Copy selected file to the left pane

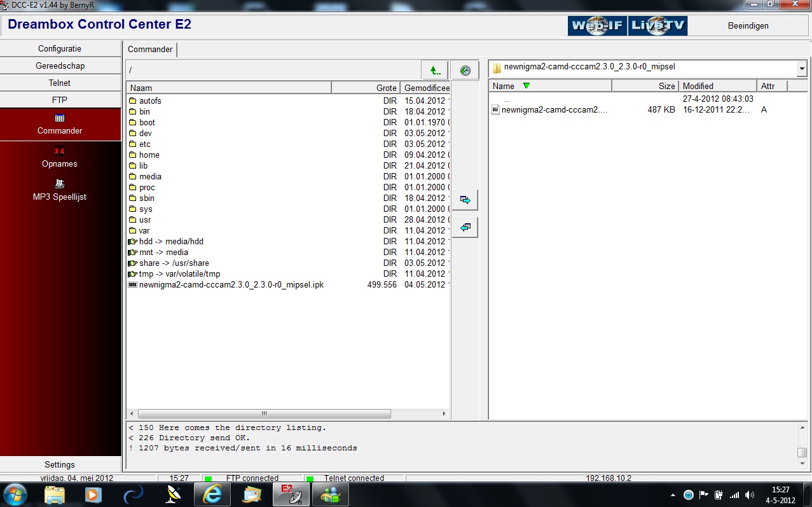pyautogui.click(x=465, y=227)
